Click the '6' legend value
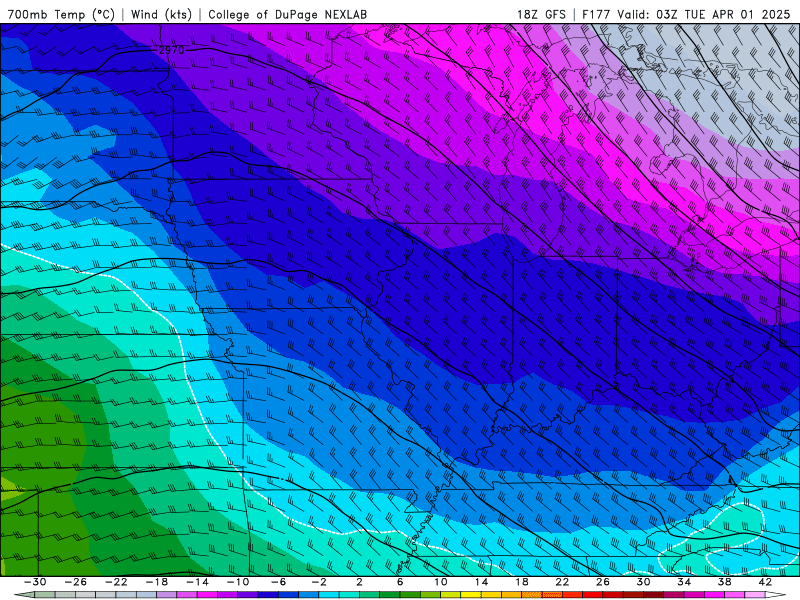The height and width of the screenshot is (600, 800). (399, 582)
